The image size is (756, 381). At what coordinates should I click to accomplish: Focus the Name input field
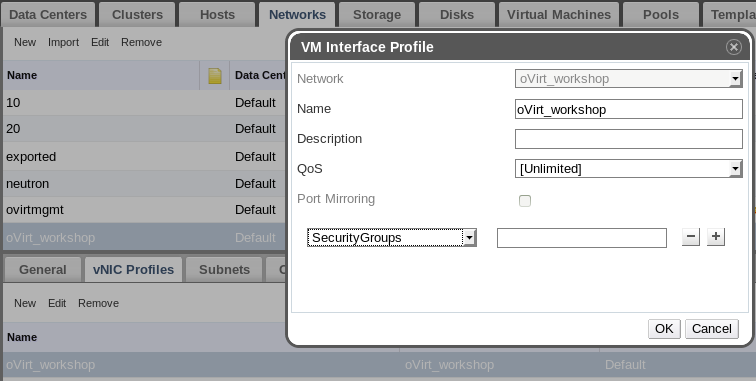tap(629, 109)
